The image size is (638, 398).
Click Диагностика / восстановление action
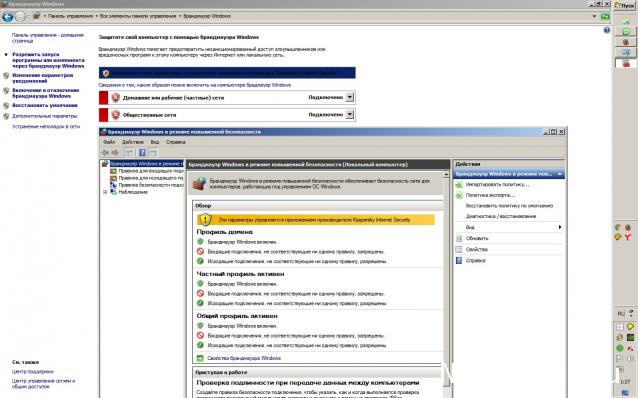[501, 216]
